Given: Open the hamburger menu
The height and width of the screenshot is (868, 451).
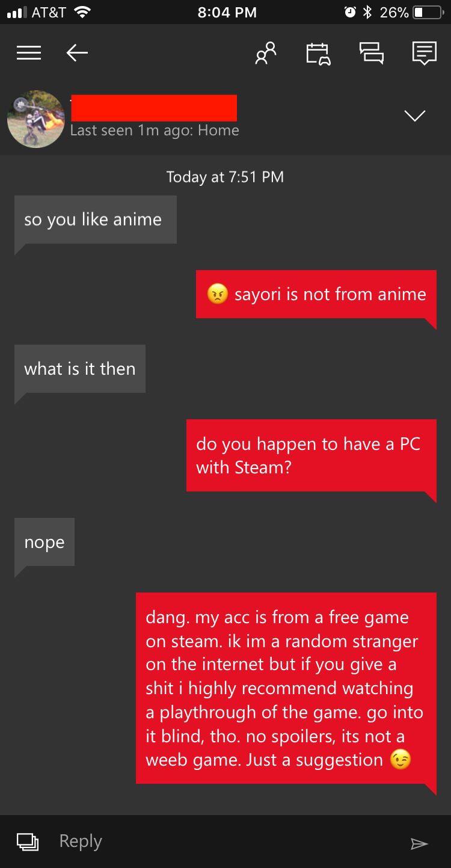Looking at the screenshot, I should coord(28,53).
